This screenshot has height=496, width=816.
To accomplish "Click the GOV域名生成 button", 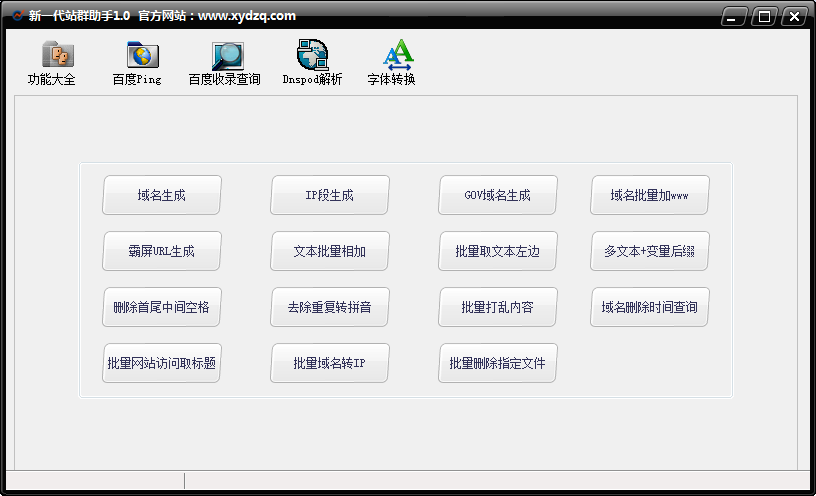I will [498, 195].
